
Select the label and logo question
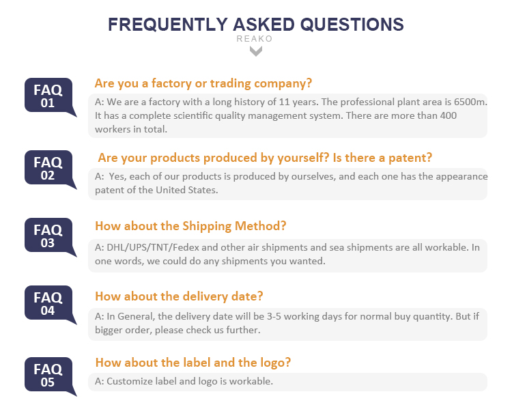click(x=193, y=363)
